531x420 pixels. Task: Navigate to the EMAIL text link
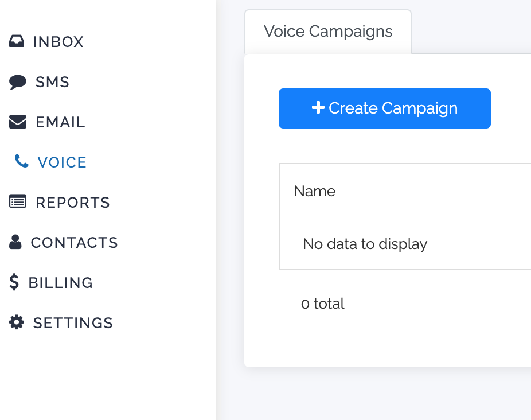[x=60, y=122]
